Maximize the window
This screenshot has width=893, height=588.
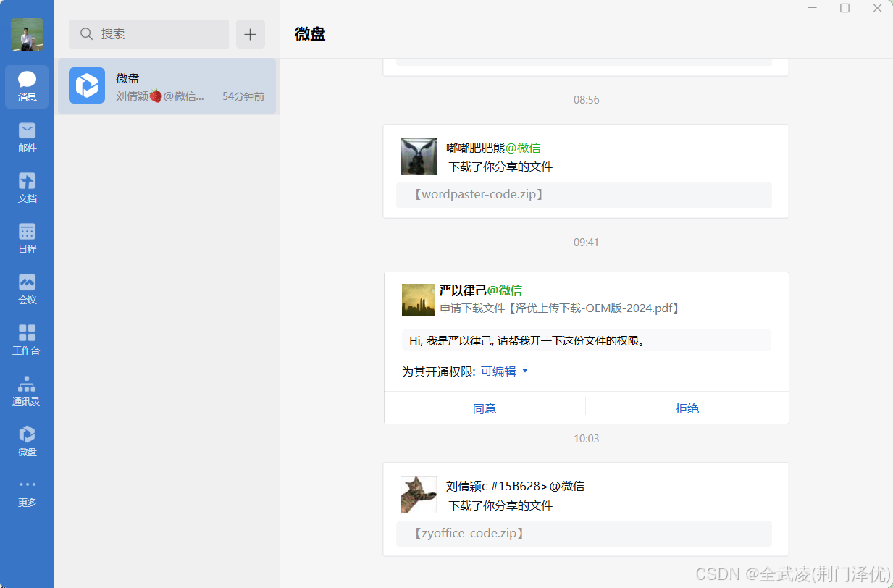(x=844, y=8)
